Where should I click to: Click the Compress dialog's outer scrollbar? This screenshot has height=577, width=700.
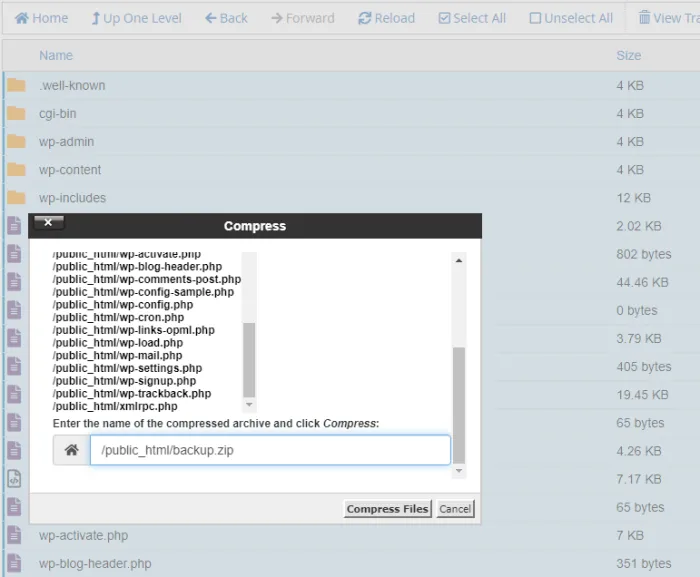click(459, 400)
